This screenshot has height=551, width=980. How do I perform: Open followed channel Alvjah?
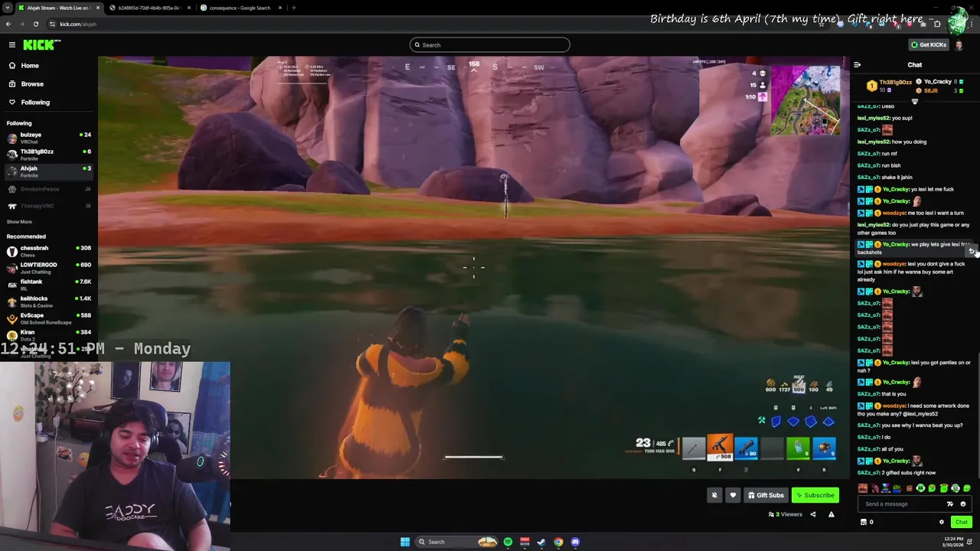pos(49,172)
